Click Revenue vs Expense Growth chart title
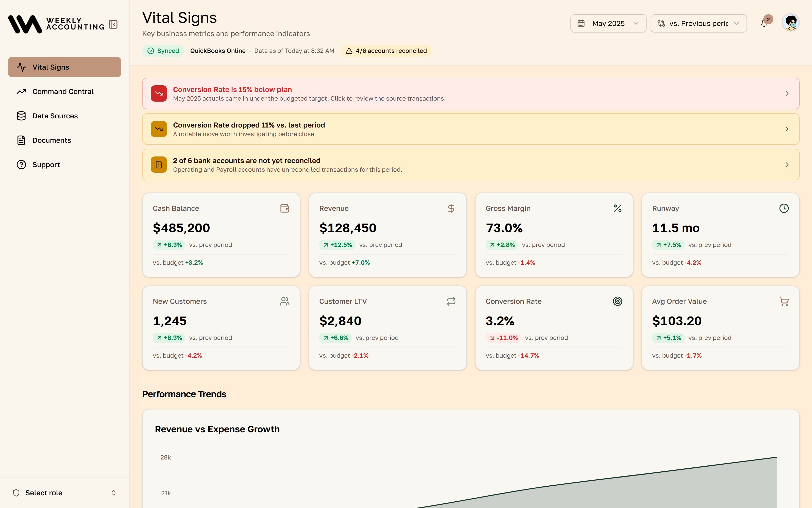 217,429
